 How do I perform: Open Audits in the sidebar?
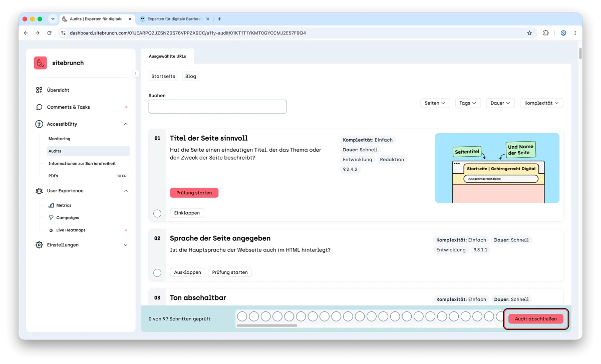tap(88, 151)
